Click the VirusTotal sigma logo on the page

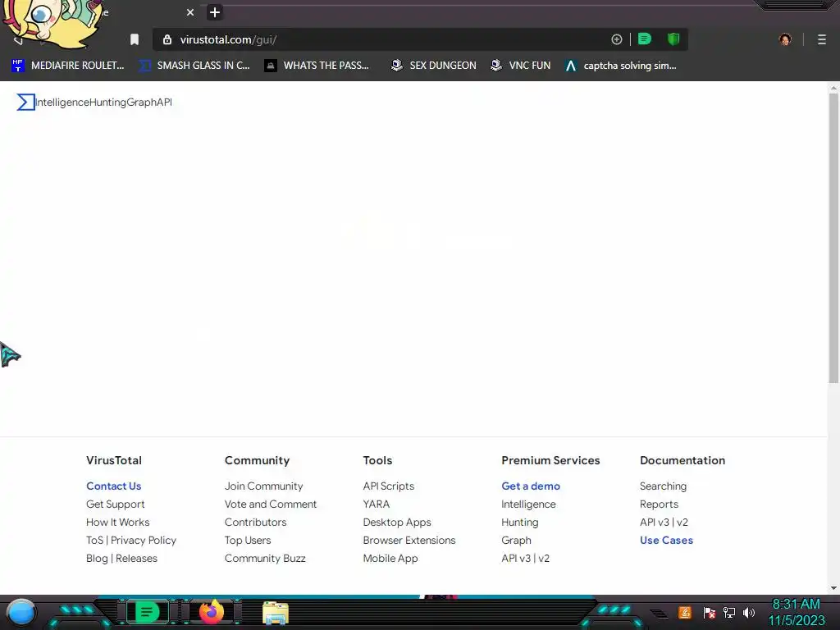coord(25,102)
